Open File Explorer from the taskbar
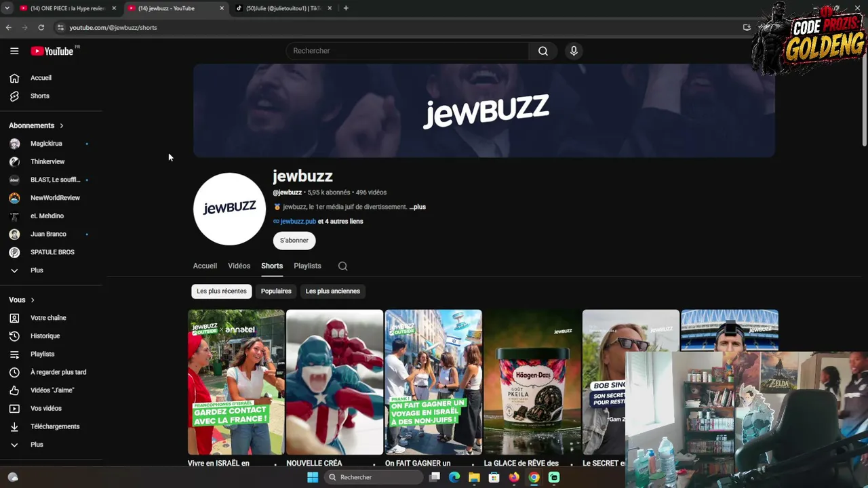This screenshot has width=868, height=488. [474, 477]
